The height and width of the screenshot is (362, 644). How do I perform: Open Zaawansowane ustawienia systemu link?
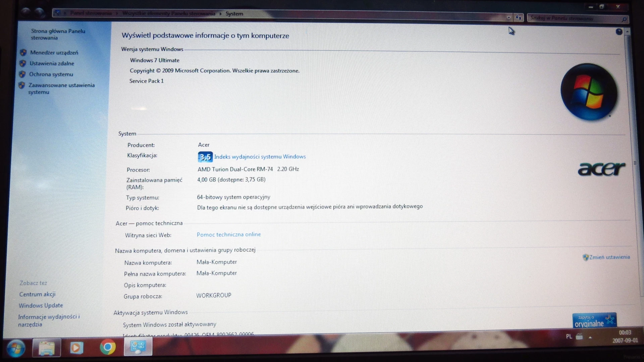[61, 88]
